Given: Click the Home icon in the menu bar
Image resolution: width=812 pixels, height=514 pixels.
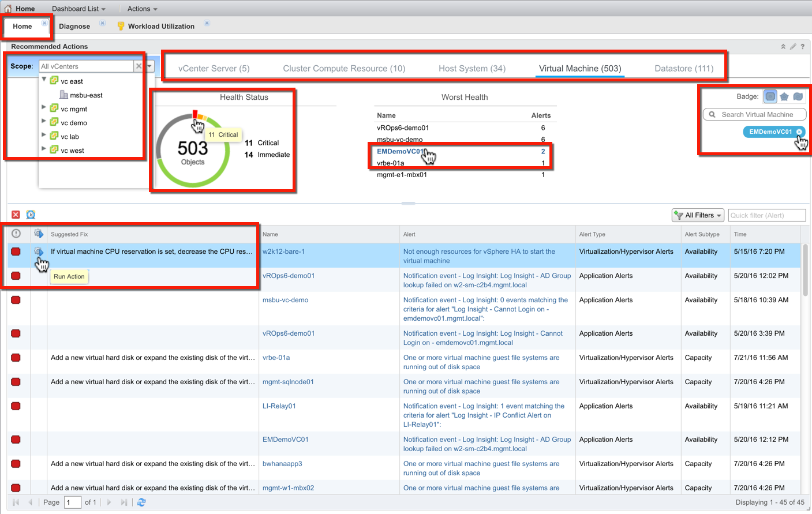Looking at the screenshot, I should pyautogui.click(x=8, y=8).
